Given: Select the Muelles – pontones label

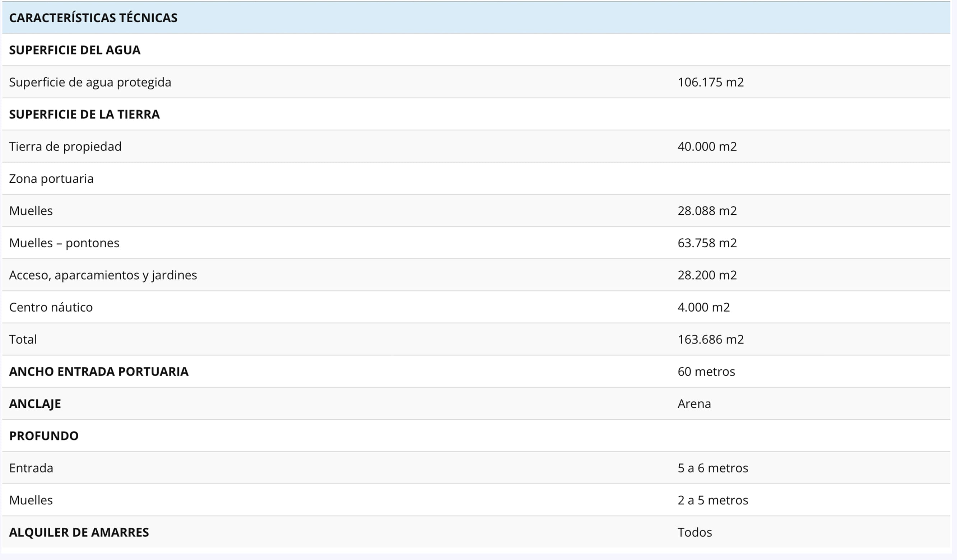Looking at the screenshot, I should (x=64, y=243).
